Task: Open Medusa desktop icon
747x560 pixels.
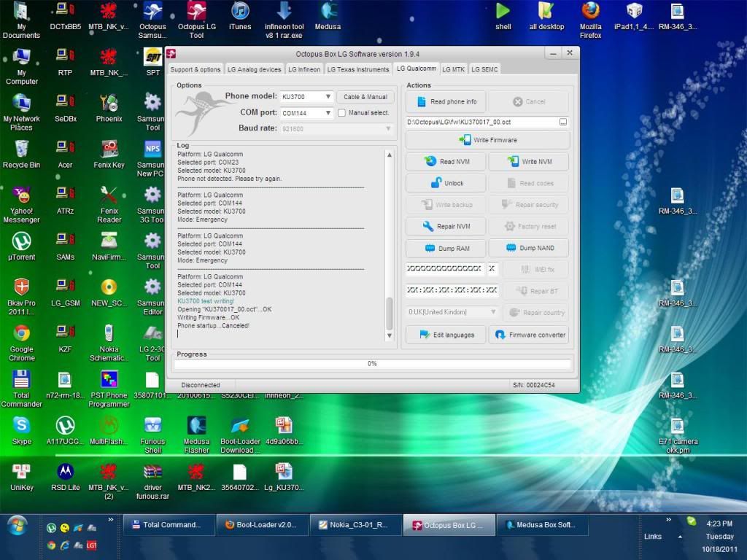Action: tap(328, 16)
